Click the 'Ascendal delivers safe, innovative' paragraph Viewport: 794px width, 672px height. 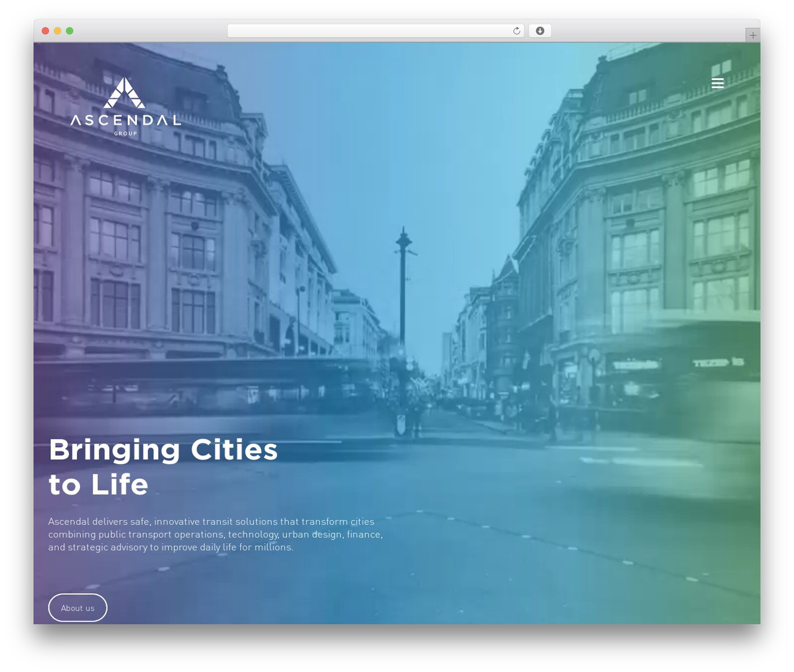[x=216, y=534]
